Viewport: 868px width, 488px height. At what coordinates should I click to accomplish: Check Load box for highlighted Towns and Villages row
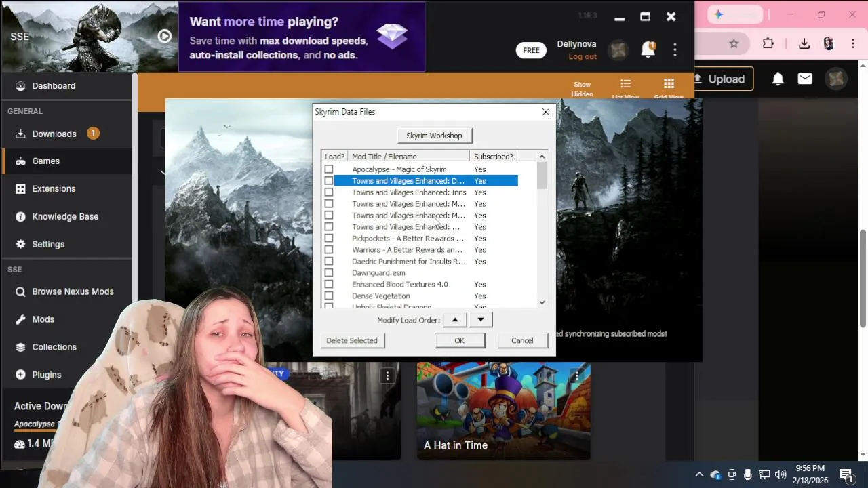point(329,181)
